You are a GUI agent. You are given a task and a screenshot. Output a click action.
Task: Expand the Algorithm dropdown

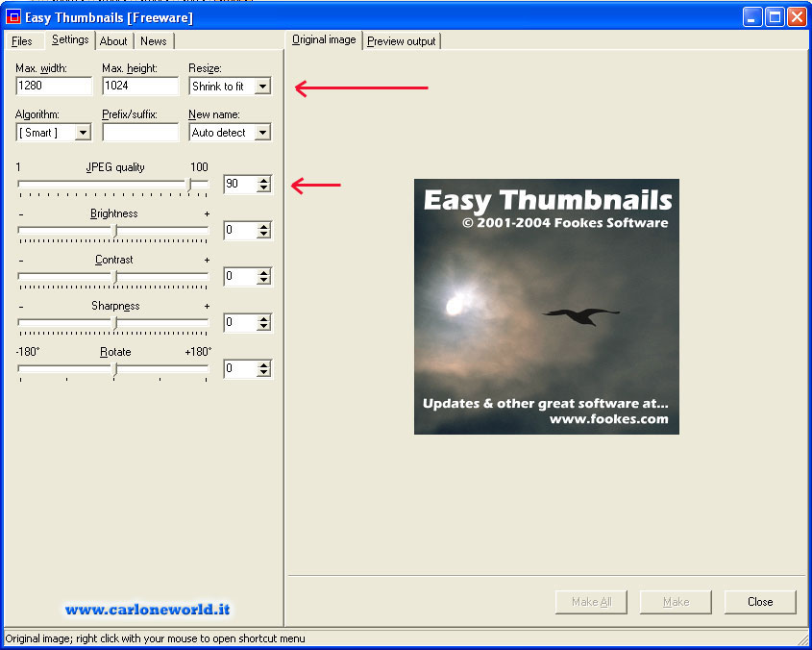pyautogui.click(x=83, y=133)
